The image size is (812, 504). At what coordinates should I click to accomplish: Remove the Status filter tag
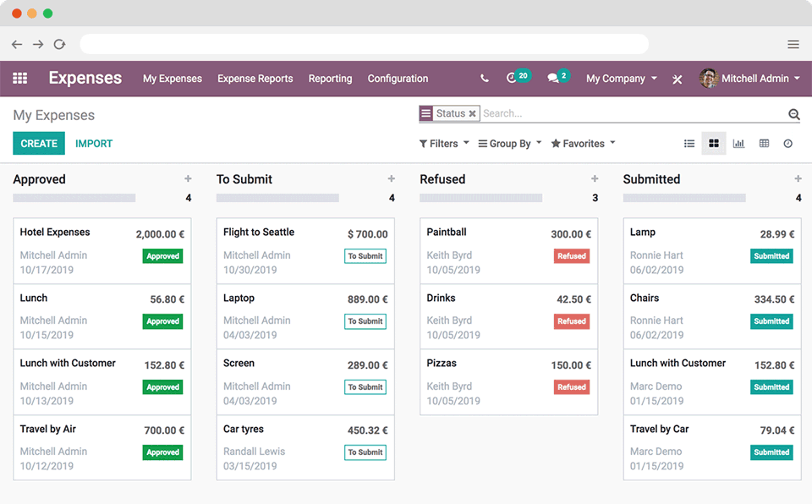point(472,113)
